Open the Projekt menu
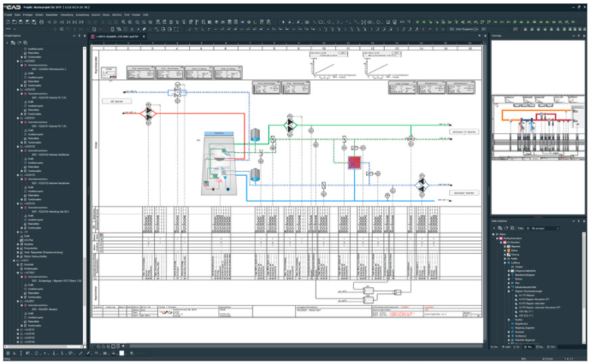The height and width of the screenshot is (364, 590). tap(6, 14)
